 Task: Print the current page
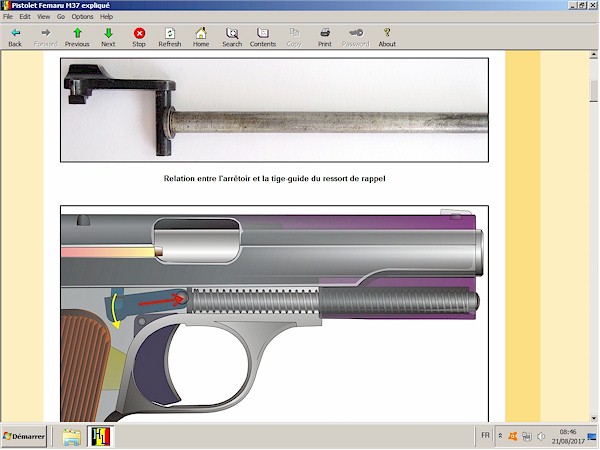pyautogui.click(x=325, y=38)
